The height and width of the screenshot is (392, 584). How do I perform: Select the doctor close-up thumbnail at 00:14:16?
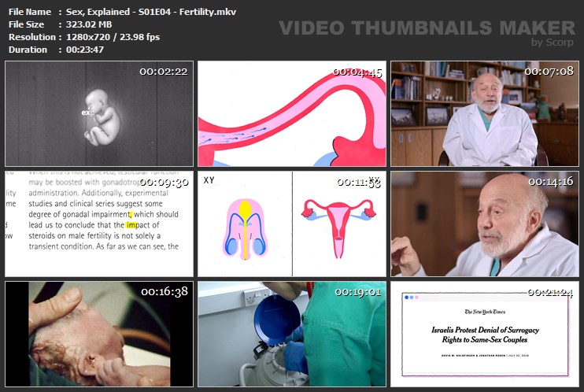coord(485,224)
